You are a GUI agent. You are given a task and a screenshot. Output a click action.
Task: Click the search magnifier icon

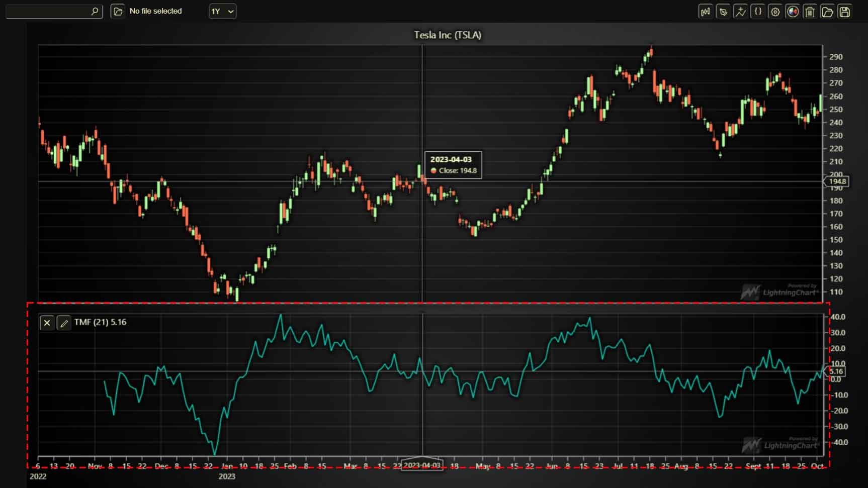click(95, 11)
